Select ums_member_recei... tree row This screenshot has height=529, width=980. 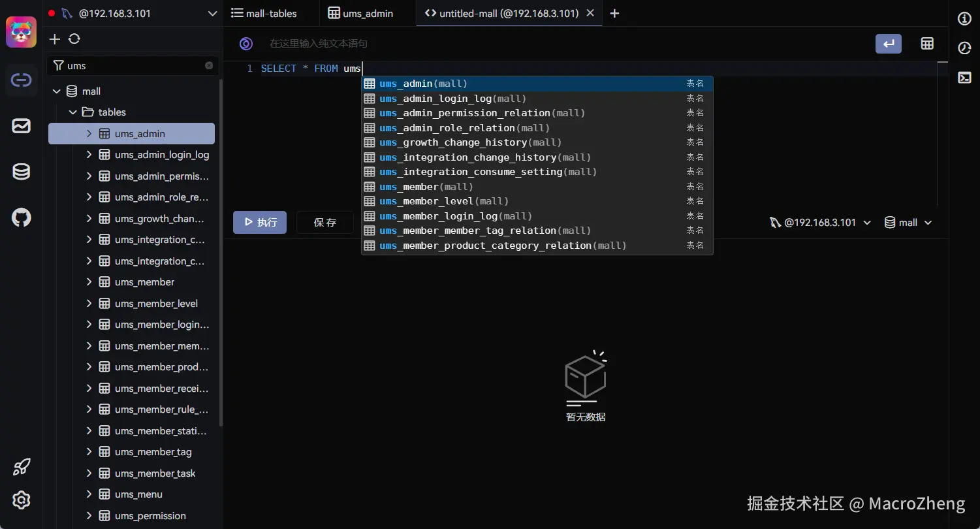point(132,389)
